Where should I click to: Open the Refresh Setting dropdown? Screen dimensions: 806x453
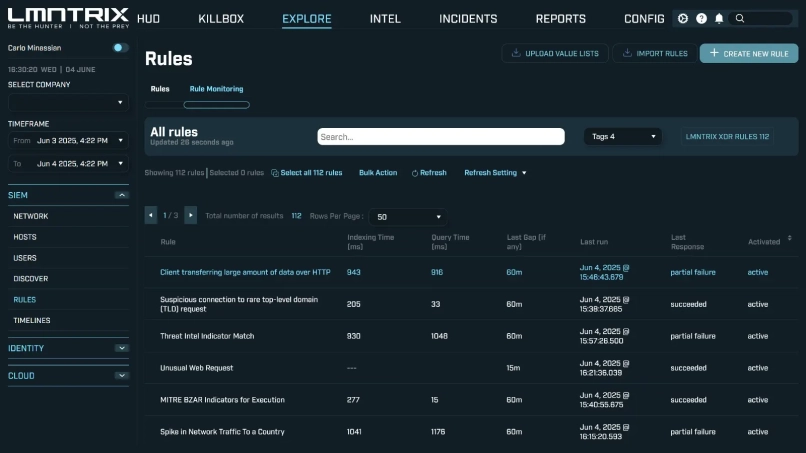495,173
